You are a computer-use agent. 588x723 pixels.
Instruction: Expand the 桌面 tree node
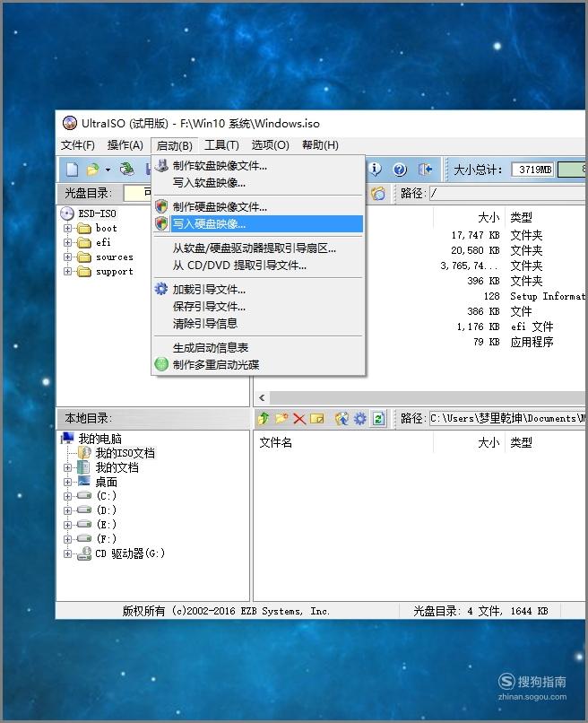click(x=68, y=482)
